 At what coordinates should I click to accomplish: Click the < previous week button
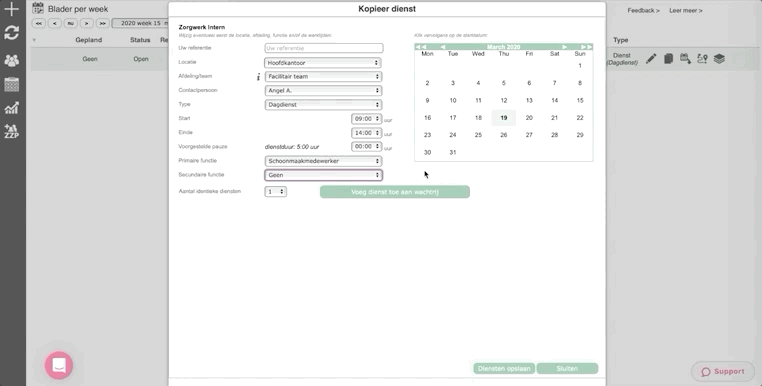click(x=54, y=23)
